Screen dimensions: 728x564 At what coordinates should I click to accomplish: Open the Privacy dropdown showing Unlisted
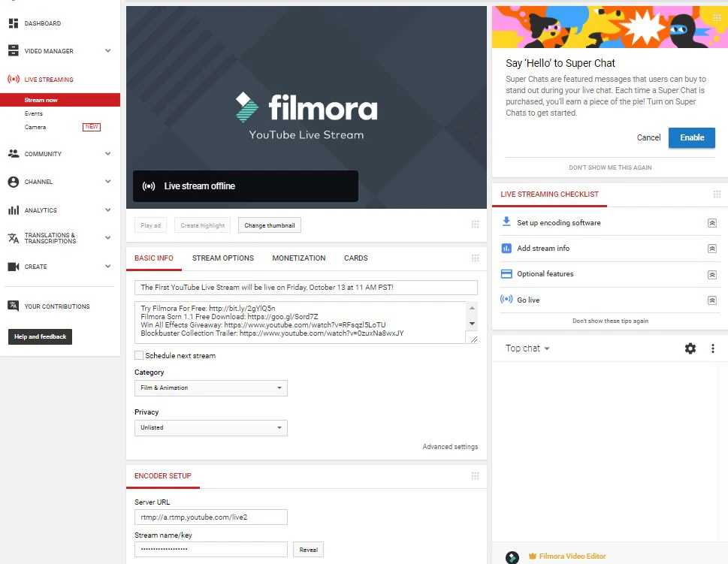point(211,427)
